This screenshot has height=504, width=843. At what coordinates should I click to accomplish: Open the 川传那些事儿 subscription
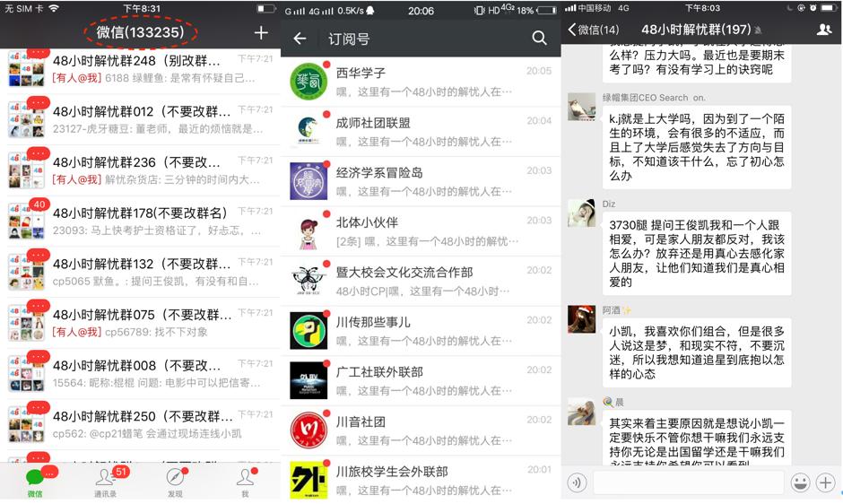point(421,331)
